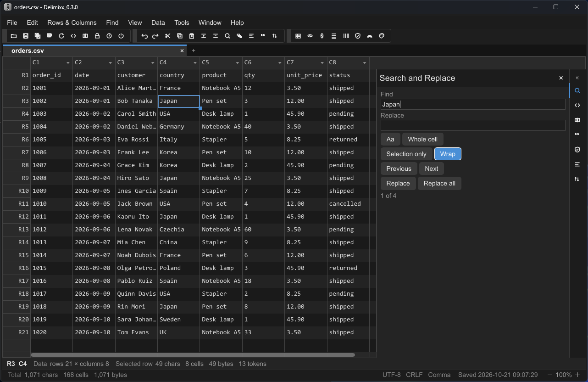The image size is (588, 382).
Task: Click the lock icon in toolbar
Action: (x=97, y=36)
